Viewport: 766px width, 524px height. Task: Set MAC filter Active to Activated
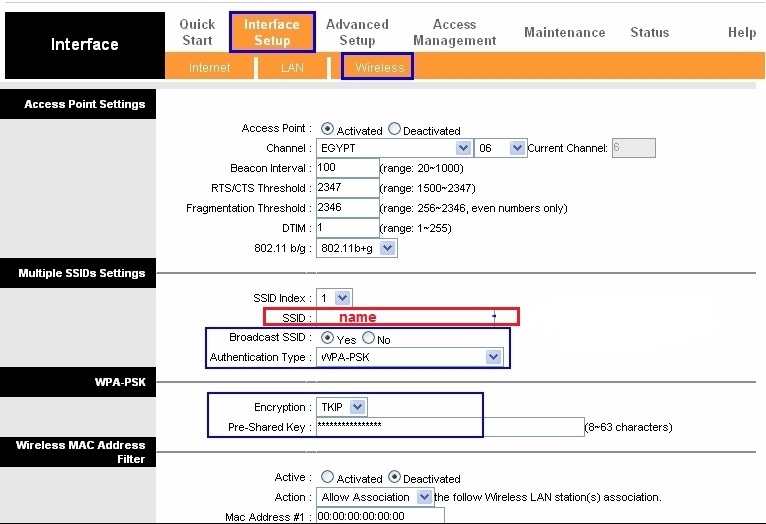pyautogui.click(x=327, y=477)
